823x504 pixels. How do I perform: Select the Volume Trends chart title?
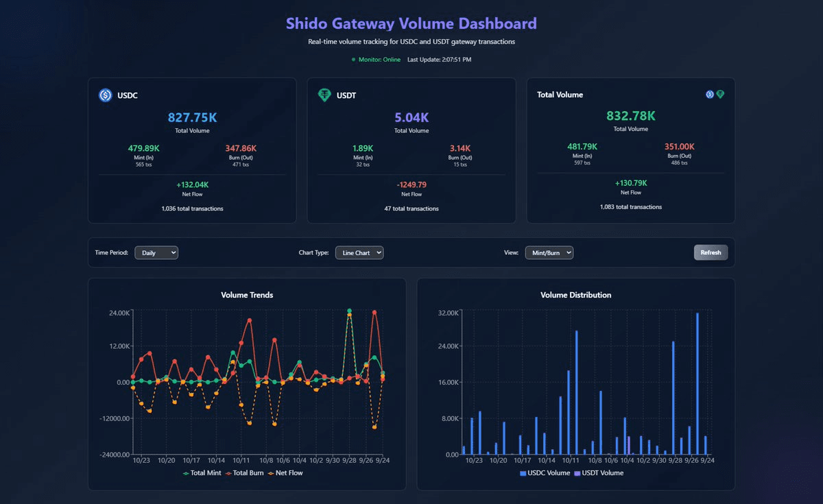point(247,295)
